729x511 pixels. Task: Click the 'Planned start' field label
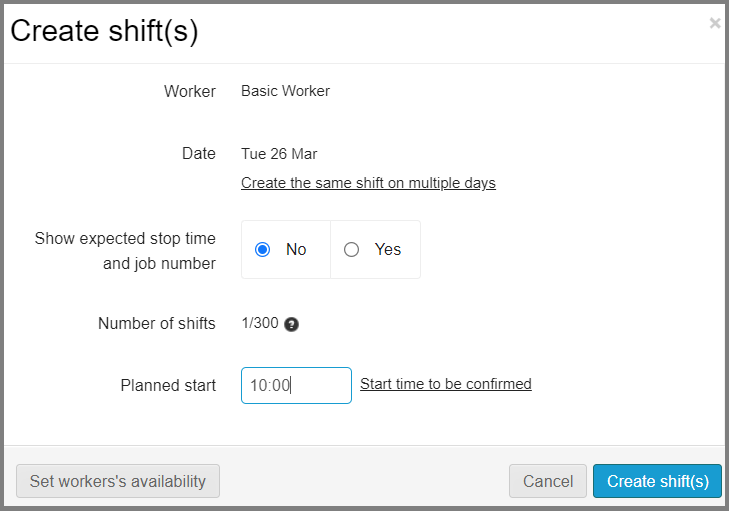[168, 386]
